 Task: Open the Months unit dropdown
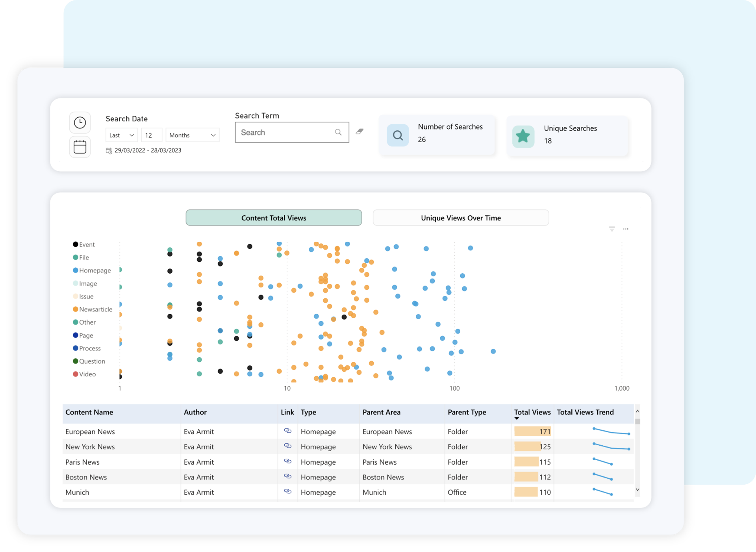(x=192, y=135)
